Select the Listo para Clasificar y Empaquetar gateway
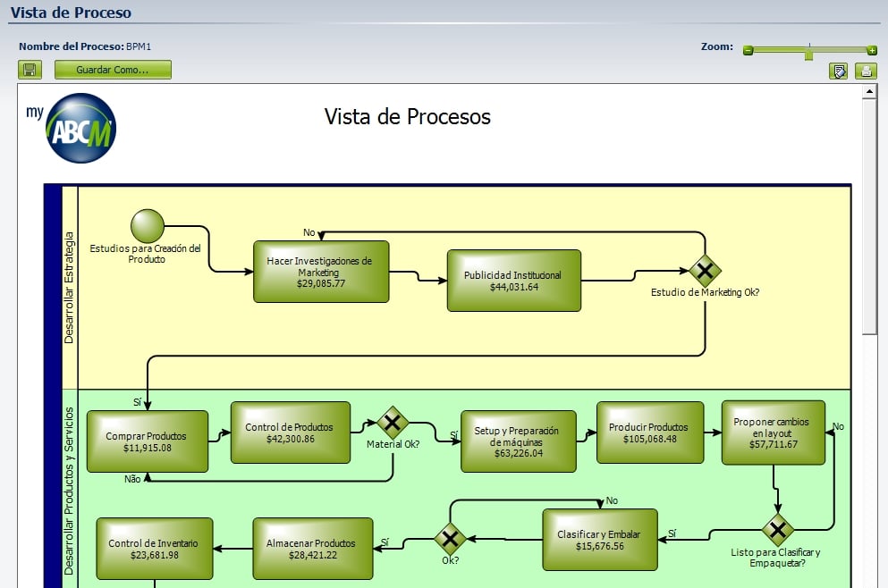The image size is (888, 588). [778, 530]
